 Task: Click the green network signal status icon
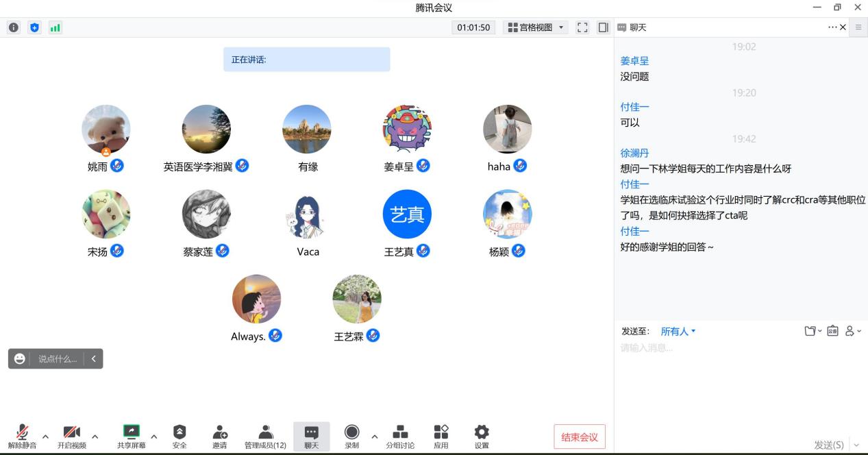pos(55,27)
